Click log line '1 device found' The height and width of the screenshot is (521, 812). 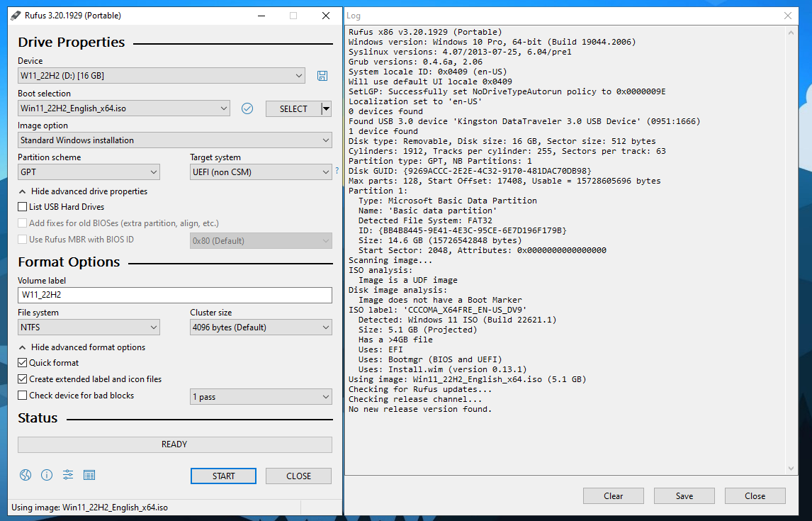click(x=383, y=131)
